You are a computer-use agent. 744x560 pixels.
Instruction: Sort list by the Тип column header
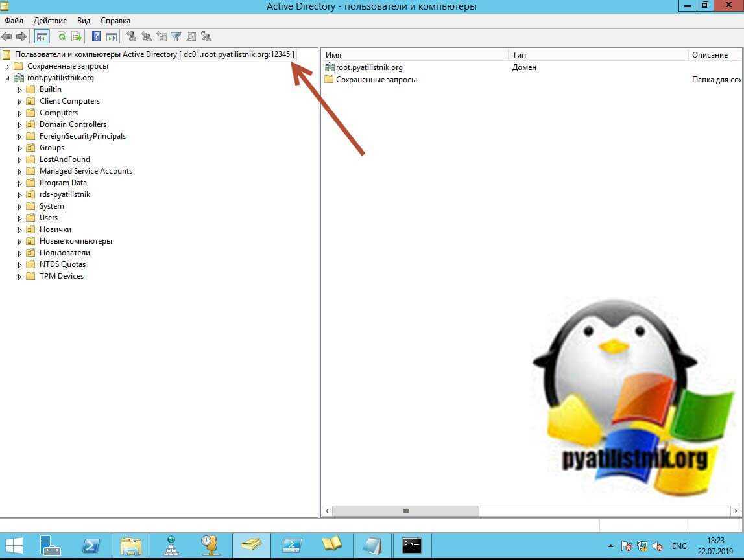[597, 55]
